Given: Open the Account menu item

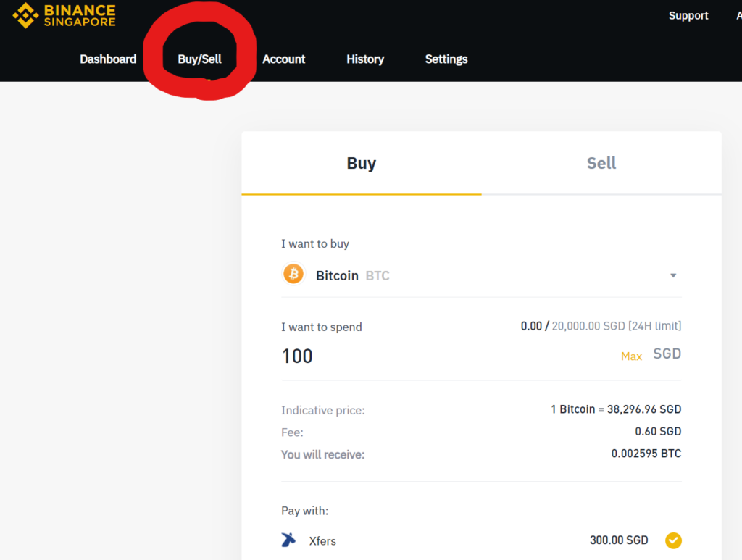Looking at the screenshot, I should (284, 59).
